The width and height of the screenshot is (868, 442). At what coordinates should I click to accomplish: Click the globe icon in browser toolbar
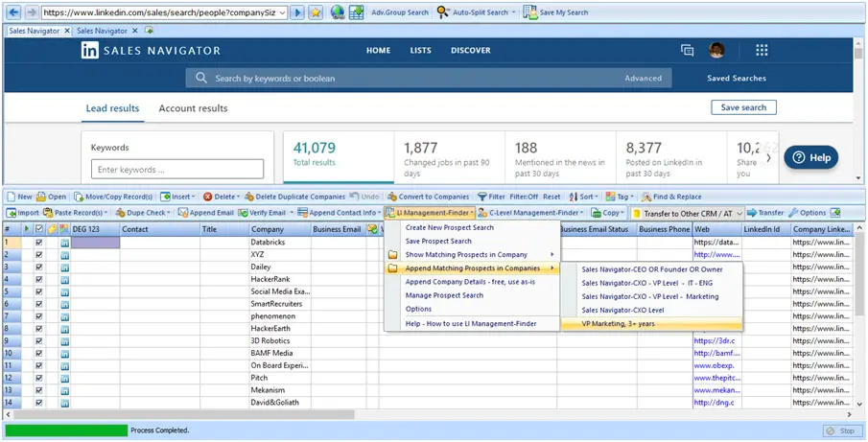point(338,12)
